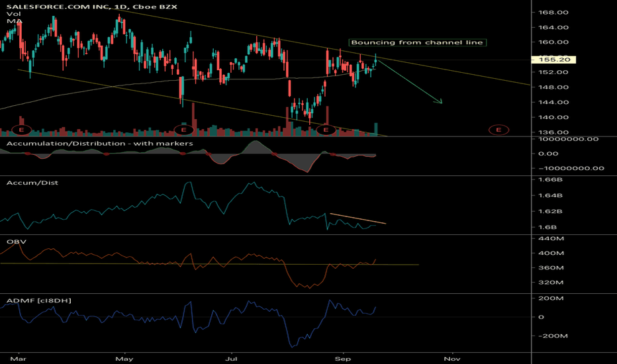This screenshot has height=364, width=617.
Task: Click the 1.62B scale value
Action: [550, 211]
